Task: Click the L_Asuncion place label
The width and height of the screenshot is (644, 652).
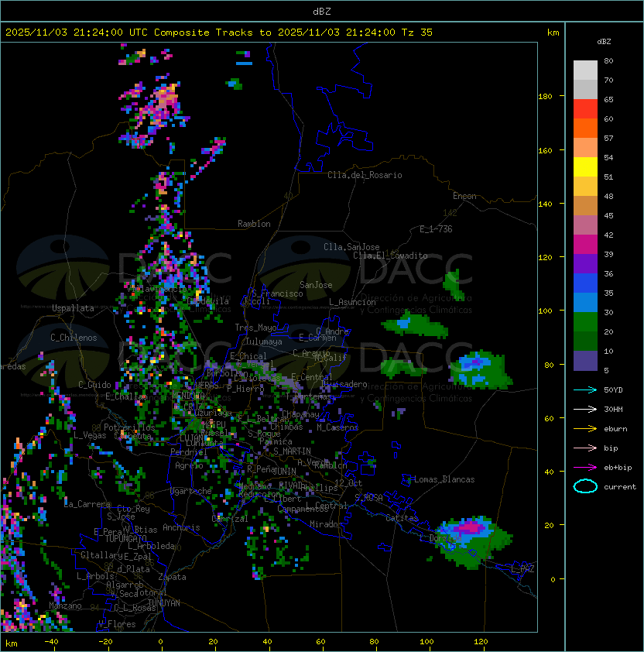Action: click(352, 302)
